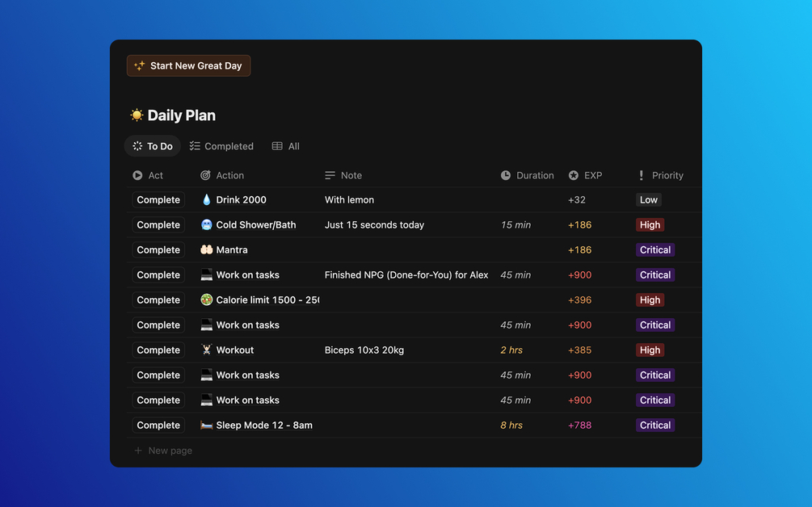Click the sun icon beside Daily Plan
Image resolution: width=812 pixels, height=507 pixels.
pyautogui.click(x=137, y=115)
